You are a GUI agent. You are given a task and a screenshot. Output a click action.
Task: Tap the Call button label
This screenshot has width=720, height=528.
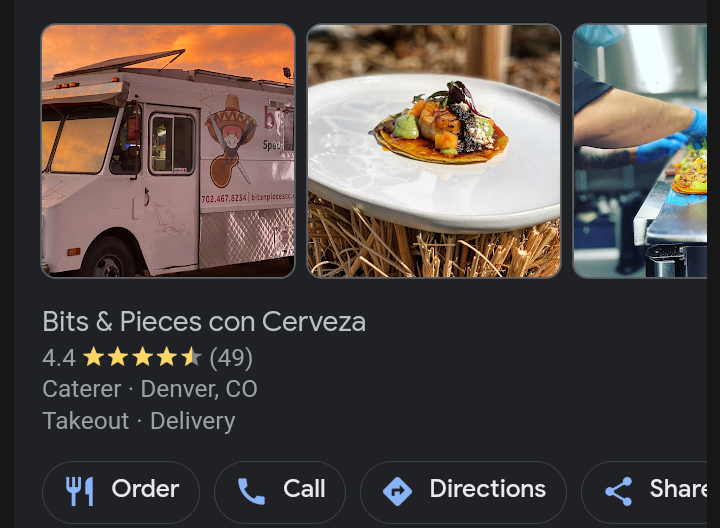[304, 489]
